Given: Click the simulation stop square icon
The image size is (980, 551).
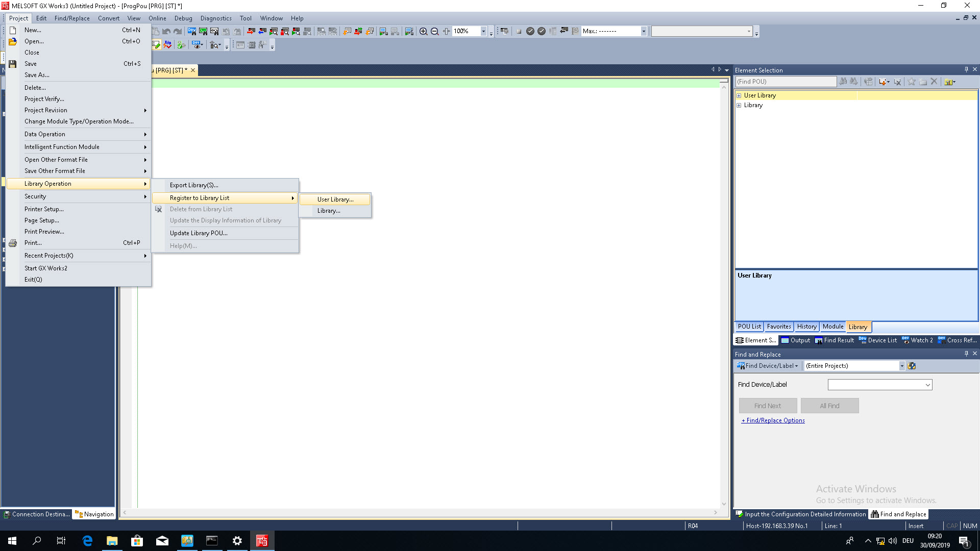Looking at the screenshot, I should tap(519, 32).
